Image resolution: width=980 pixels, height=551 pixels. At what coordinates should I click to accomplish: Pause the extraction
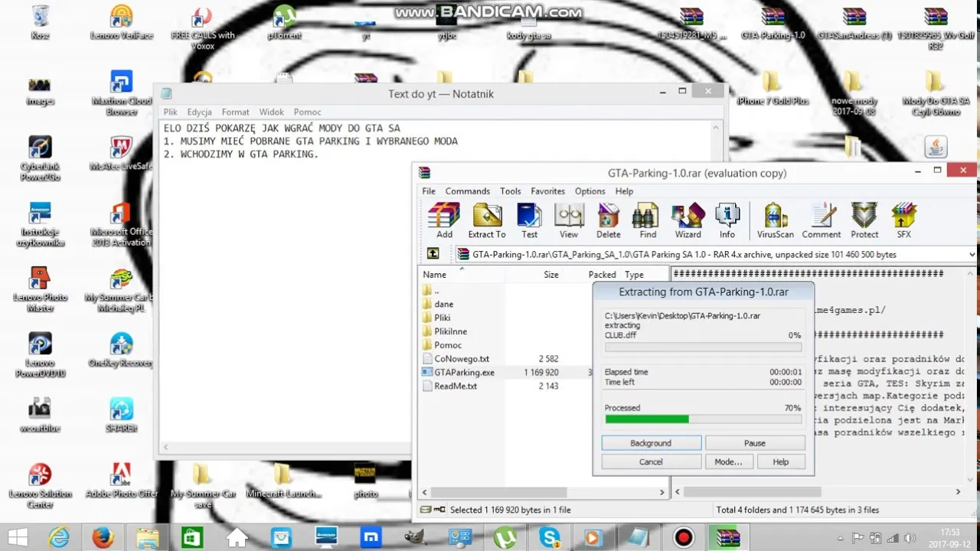[x=755, y=443]
